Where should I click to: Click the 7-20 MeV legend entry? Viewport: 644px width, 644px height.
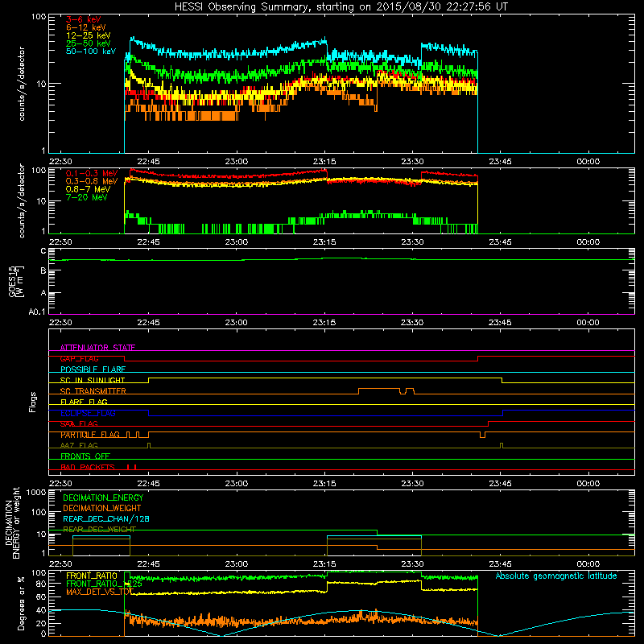[x=87, y=197]
